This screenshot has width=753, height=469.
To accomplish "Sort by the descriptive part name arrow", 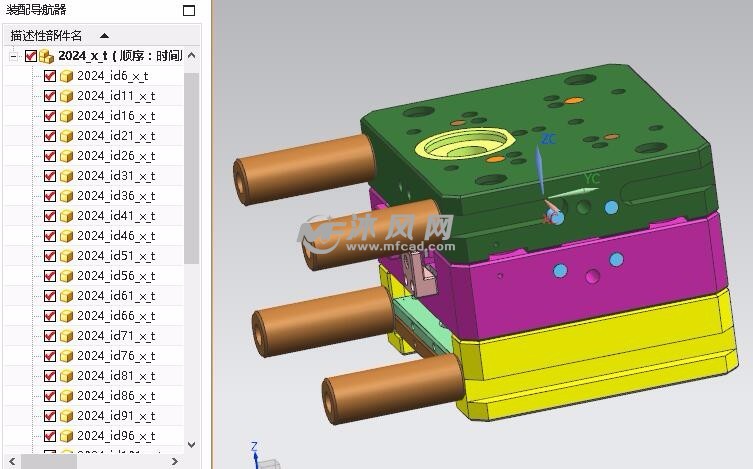I will point(104,35).
